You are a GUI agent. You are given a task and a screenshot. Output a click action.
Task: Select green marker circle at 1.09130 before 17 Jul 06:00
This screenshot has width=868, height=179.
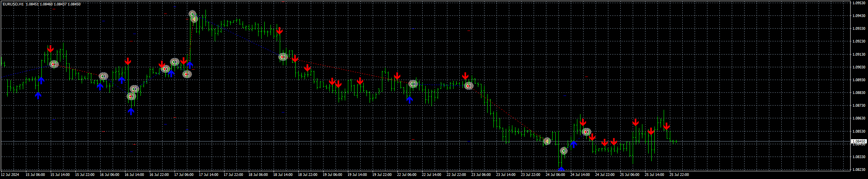click(175, 62)
